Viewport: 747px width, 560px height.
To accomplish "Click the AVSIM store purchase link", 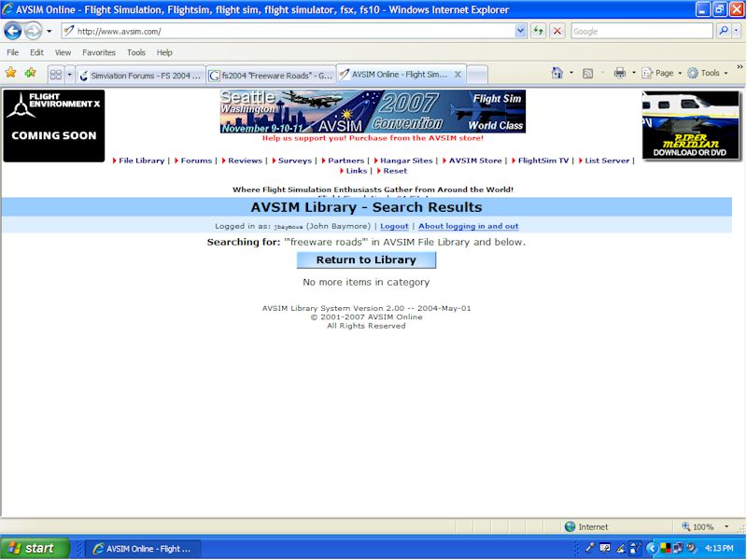I will [373, 138].
